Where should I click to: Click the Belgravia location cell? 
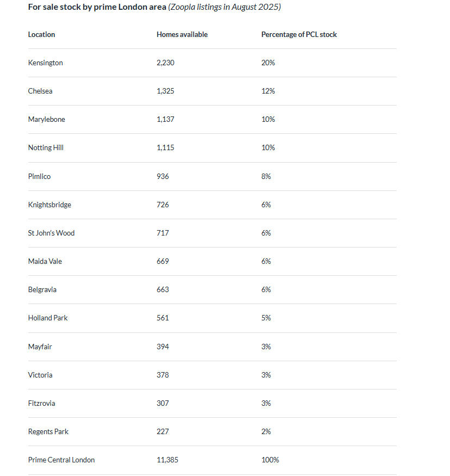[42, 289]
